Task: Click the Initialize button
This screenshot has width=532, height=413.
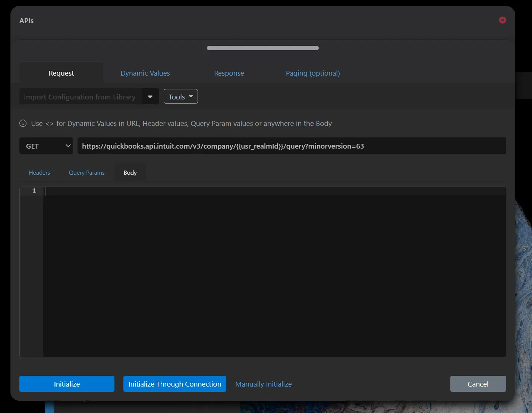Action: pos(67,384)
